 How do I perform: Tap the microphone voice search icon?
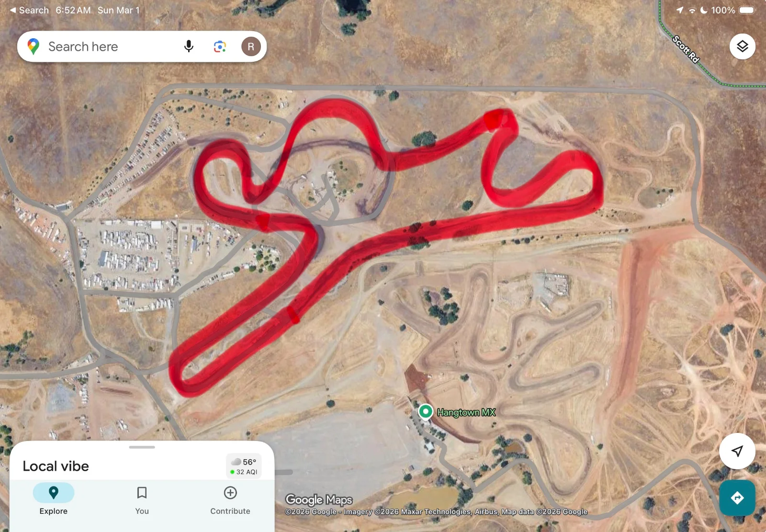(x=189, y=46)
